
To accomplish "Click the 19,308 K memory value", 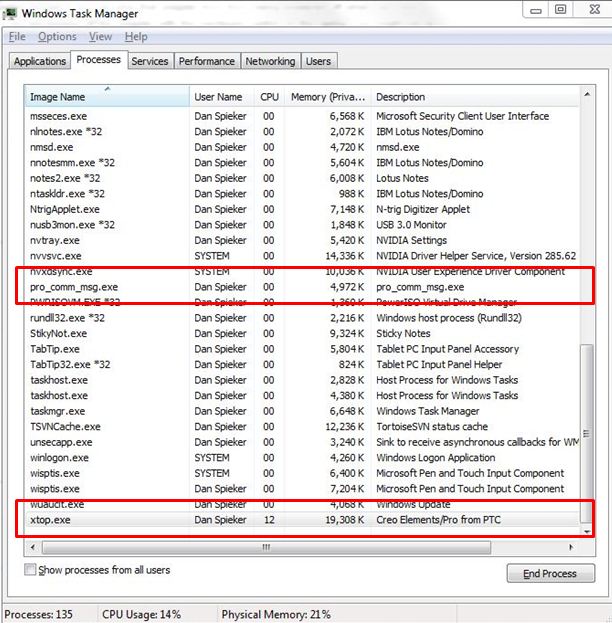I will click(345, 520).
